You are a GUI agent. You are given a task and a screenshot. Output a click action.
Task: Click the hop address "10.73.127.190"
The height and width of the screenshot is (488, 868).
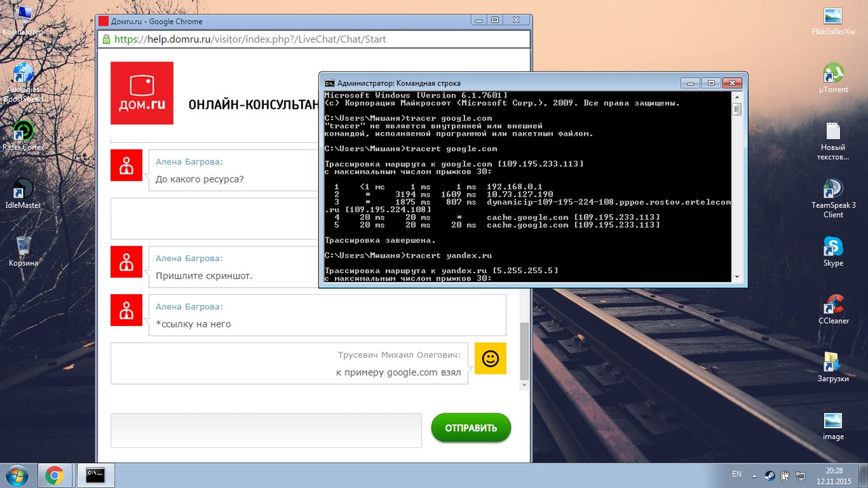pos(519,194)
